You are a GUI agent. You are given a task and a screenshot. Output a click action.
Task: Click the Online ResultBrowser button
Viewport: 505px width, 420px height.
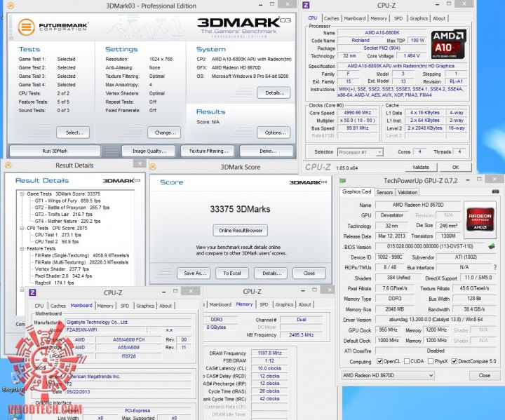click(x=241, y=230)
